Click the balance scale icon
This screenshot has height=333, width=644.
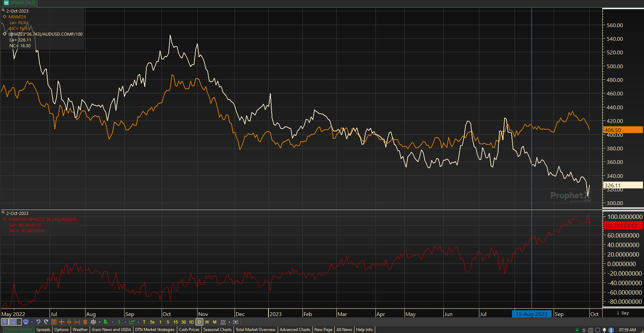[x=93, y=322]
